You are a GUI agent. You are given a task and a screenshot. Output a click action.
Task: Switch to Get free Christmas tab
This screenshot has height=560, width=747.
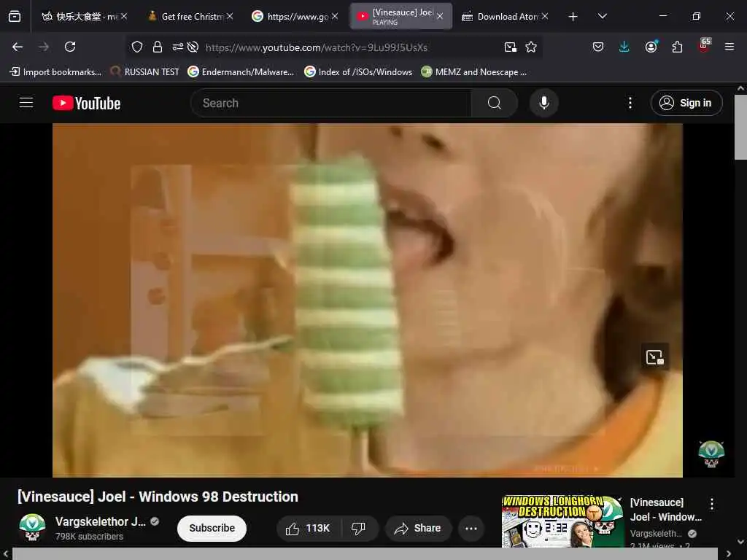(186, 17)
